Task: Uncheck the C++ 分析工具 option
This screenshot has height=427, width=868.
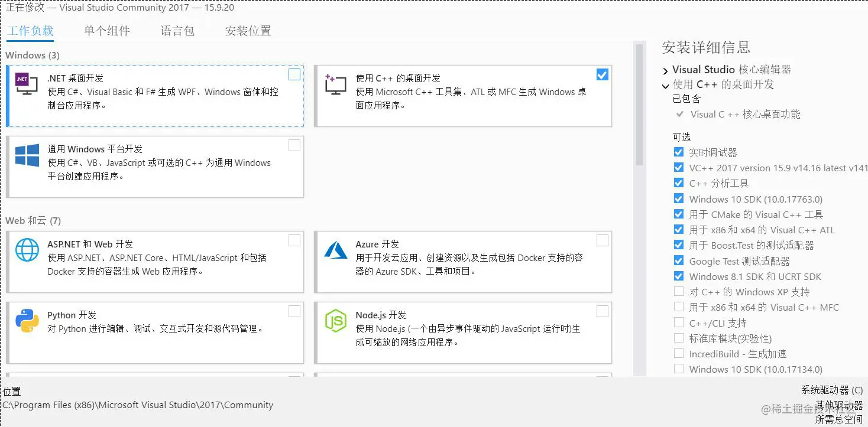Action: point(678,183)
